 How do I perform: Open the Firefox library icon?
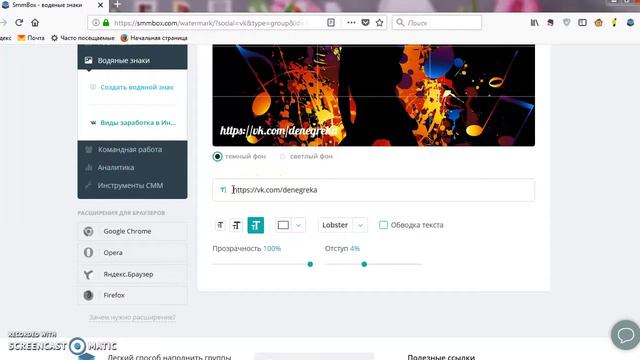pyautogui.click(x=534, y=23)
